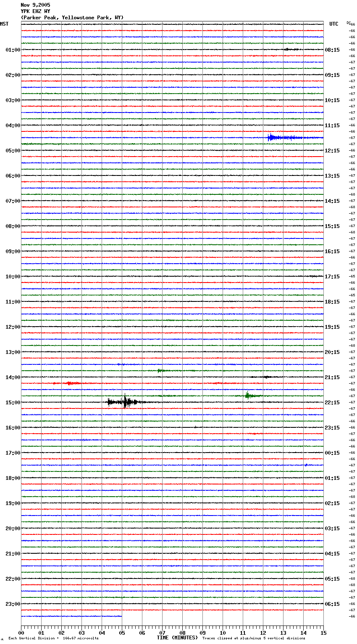Click the '18:15' UTC time label
Image resolution: width=357 pixels, height=644 pixels.
pyautogui.click(x=332, y=302)
